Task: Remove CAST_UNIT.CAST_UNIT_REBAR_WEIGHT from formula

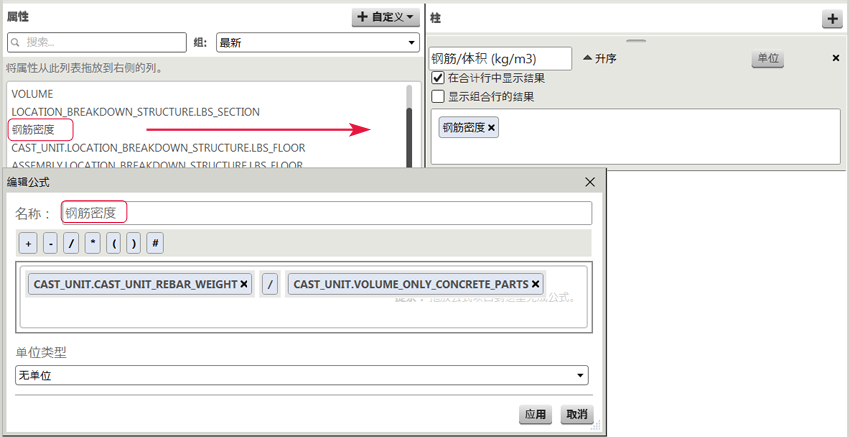Action: point(244,284)
